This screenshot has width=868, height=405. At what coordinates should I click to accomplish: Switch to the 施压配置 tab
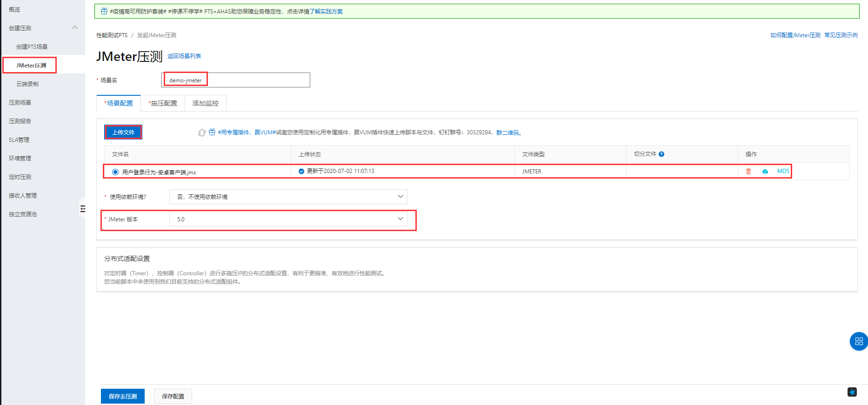coord(163,103)
